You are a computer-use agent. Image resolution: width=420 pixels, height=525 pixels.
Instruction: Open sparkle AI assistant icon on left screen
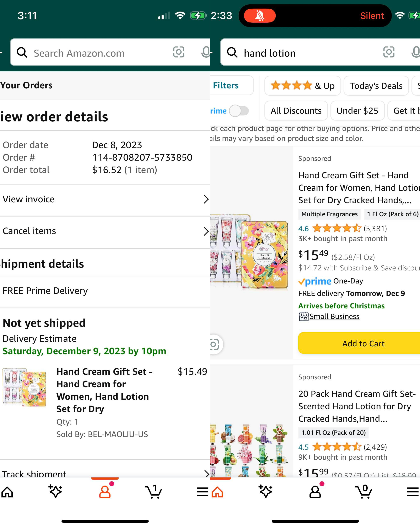(55, 491)
